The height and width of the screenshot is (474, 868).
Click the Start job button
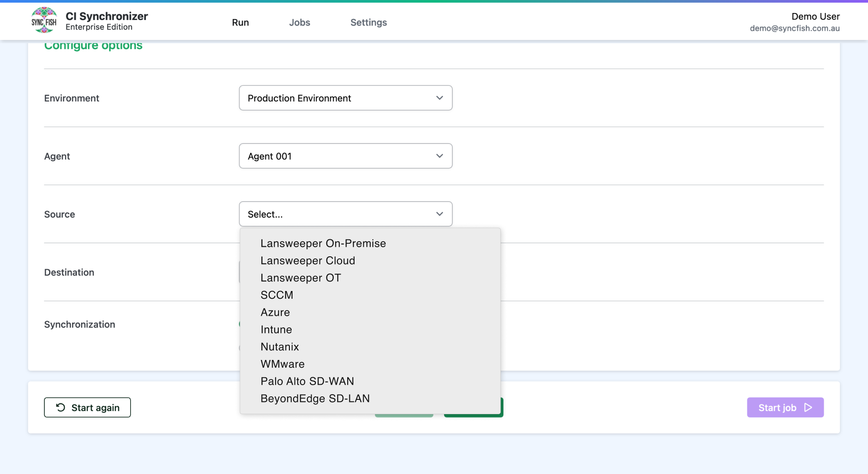(x=785, y=408)
